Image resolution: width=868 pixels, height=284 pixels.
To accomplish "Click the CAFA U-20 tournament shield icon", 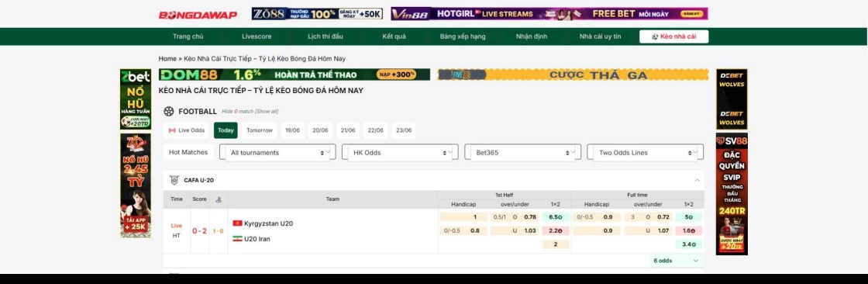I will click(174, 180).
